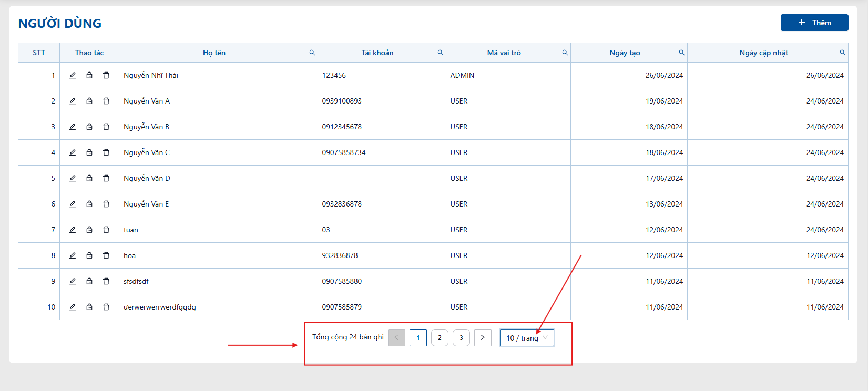The image size is (868, 391).
Task: Click account value 0907585880
Action: coord(342,281)
